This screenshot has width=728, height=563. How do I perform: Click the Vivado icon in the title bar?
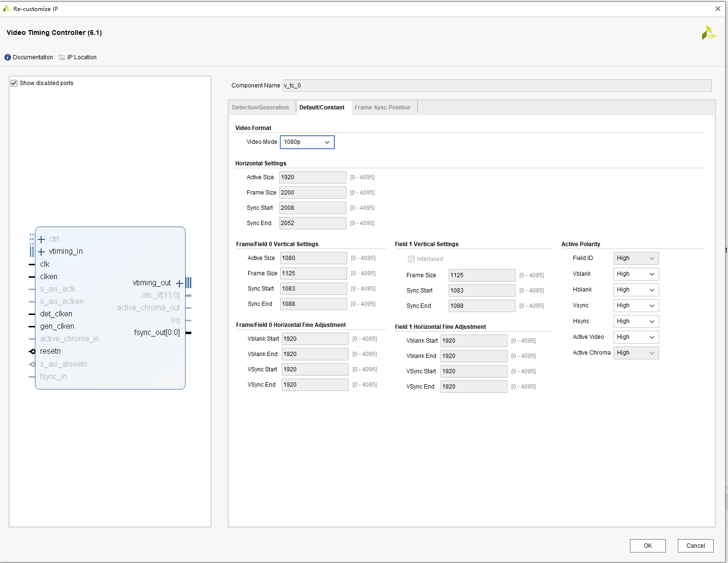(x=7, y=9)
